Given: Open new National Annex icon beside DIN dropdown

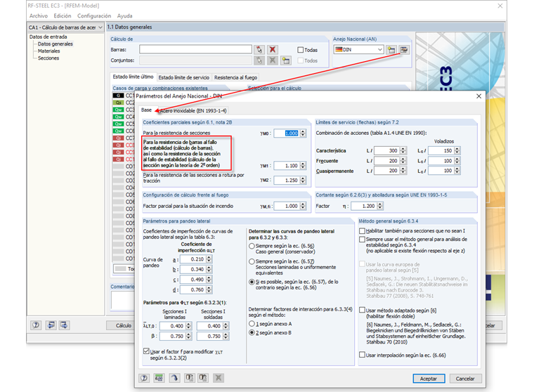Looking at the screenshot, I should click(x=391, y=50).
